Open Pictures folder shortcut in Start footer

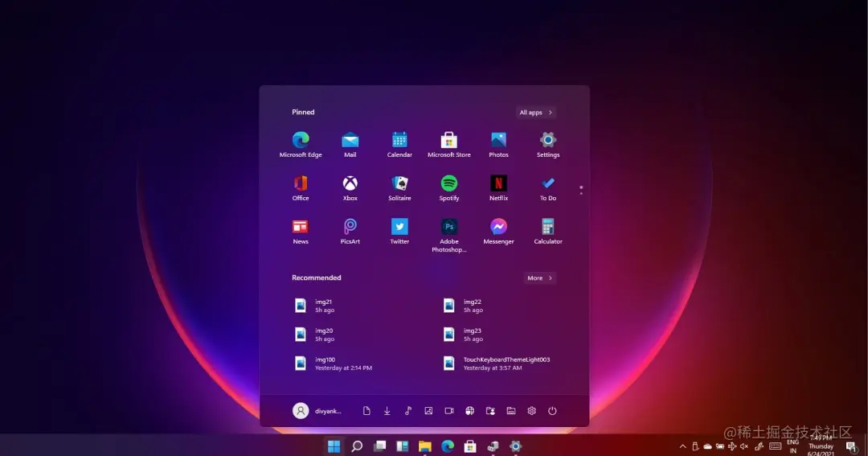[428, 411]
